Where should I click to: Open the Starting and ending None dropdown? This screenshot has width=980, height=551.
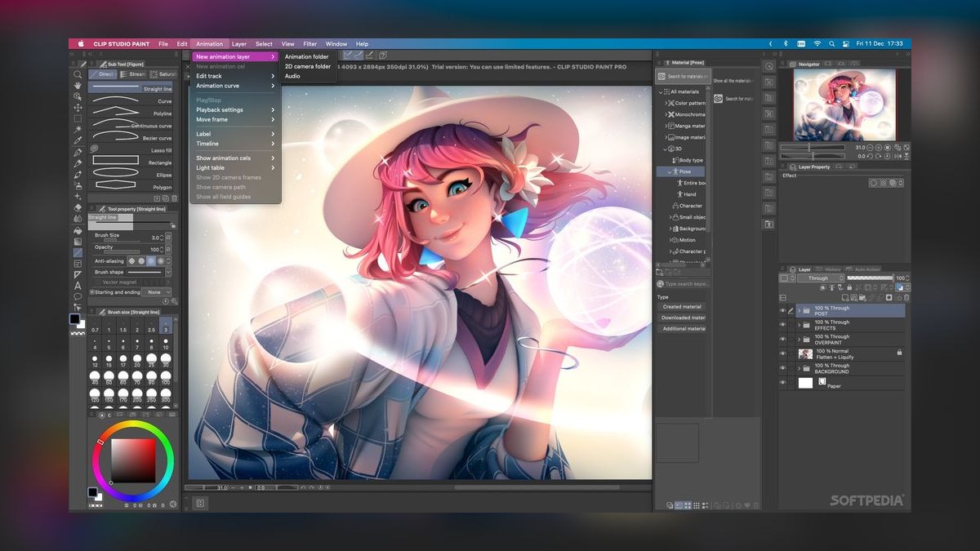(x=158, y=291)
